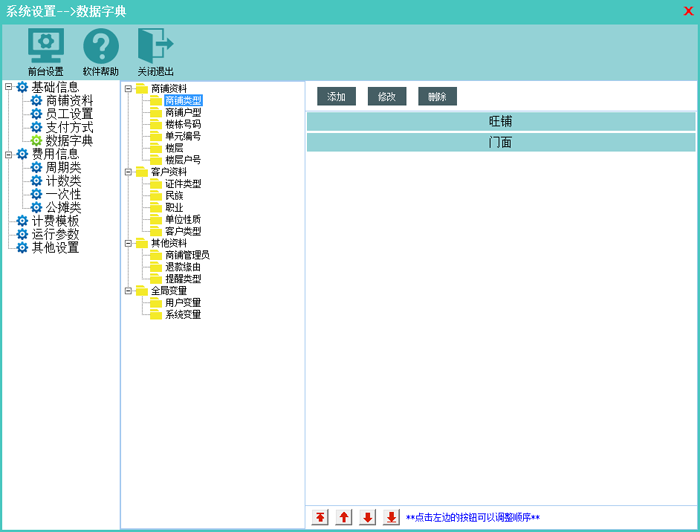Click the 添加 button
This screenshot has width=700, height=532.
pos(336,97)
